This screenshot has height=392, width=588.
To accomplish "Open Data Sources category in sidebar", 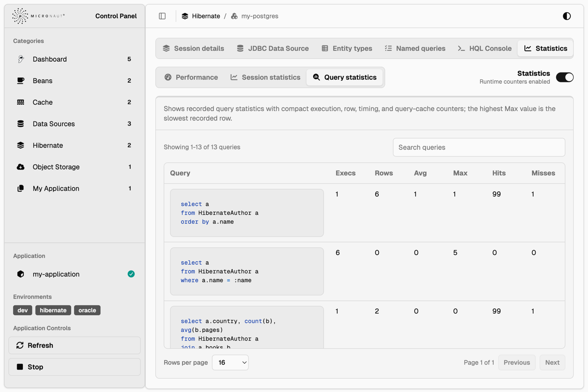I will [x=74, y=124].
